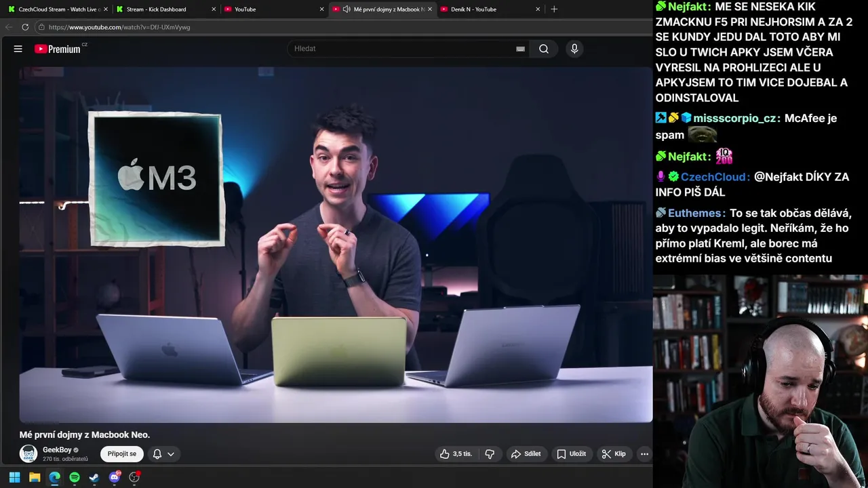Open the on-screen keyboard in the search box
Image resolution: width=868 pixels, height=488 pixels.
[520, 49]
